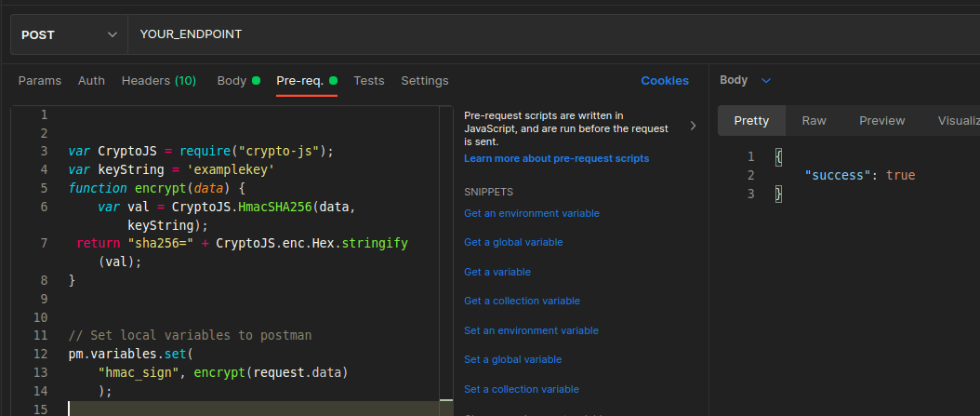Open Learn more about pre-request scripts
This screenshot has width=980, height=416.
(x=556, y=158)
